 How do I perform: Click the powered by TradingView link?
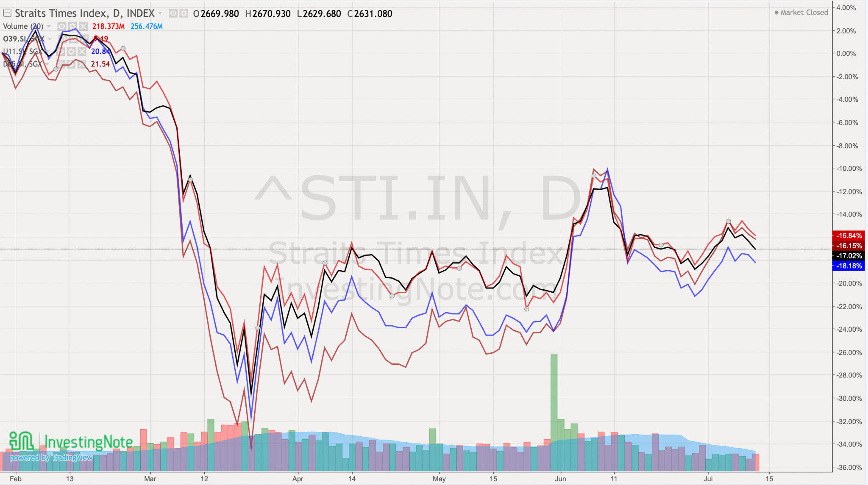click(51, 457)
